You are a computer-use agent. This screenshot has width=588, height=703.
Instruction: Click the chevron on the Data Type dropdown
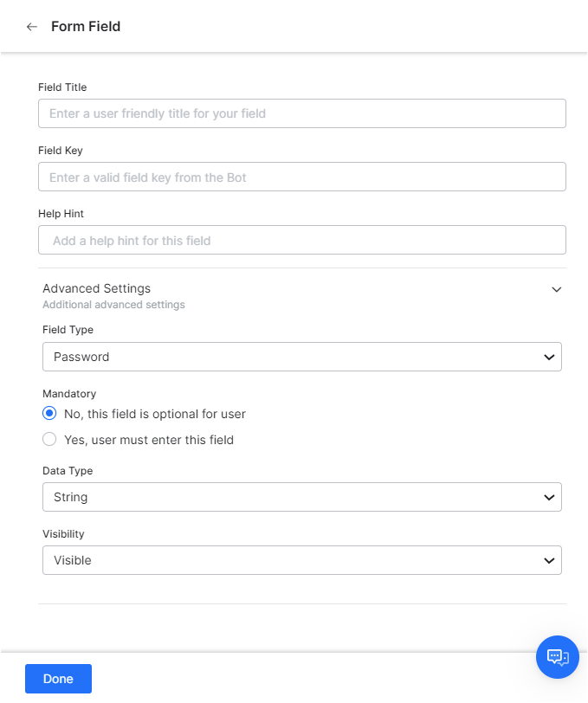548,496
